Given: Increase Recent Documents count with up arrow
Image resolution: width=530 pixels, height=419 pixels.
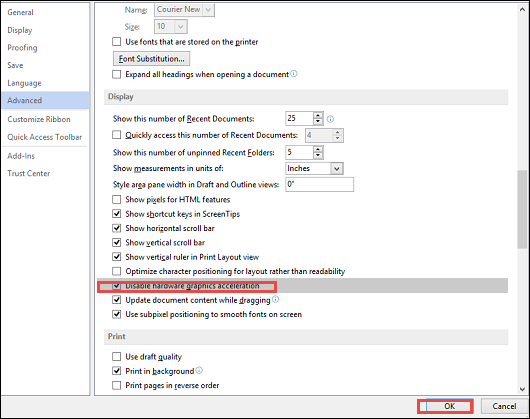Looking at the screenshot, I should click(x=318, y=115).
